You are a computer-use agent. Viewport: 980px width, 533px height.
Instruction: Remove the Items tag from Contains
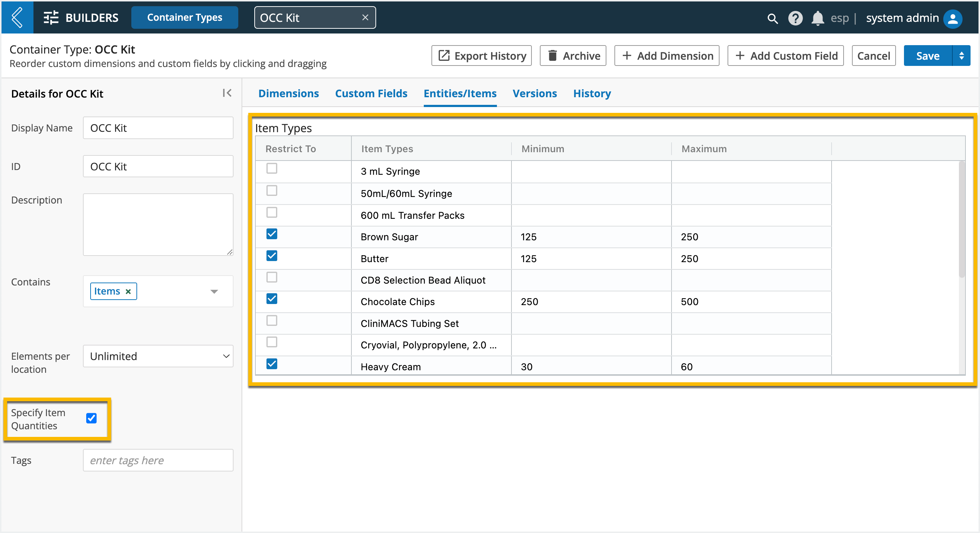128,291
